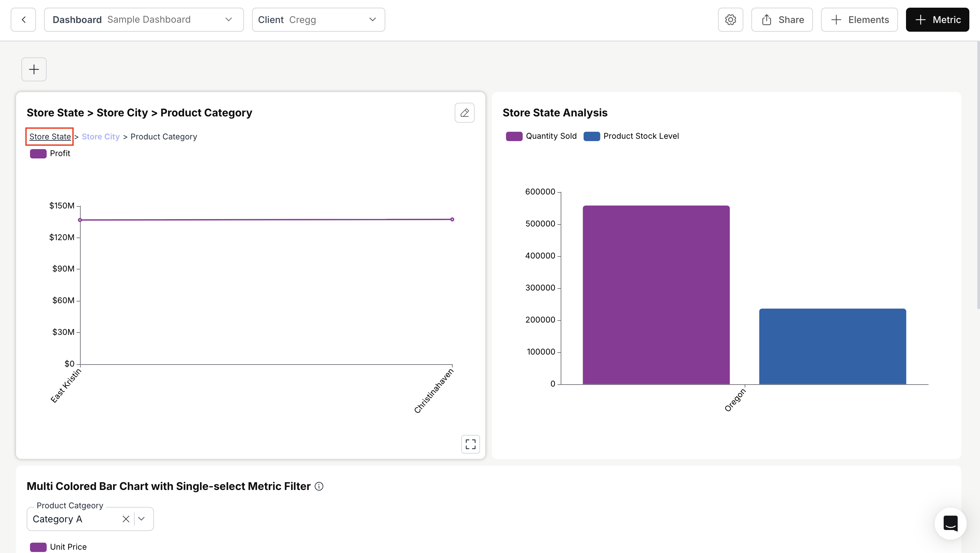This screenshot has width=980, height=553.
Task: Click the add Metric button
Action: pyautogui.click(x=937, y=20)
